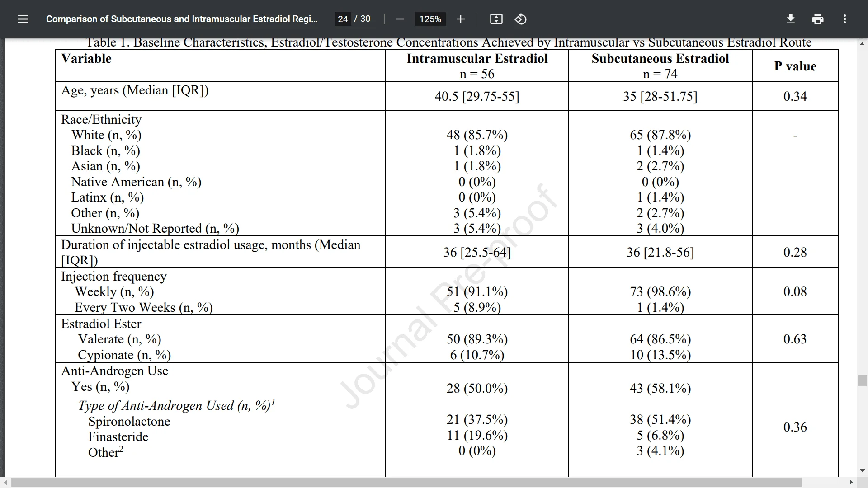Click the "Finasteride" label
The image size is (868, 488).
click(118, 437)
